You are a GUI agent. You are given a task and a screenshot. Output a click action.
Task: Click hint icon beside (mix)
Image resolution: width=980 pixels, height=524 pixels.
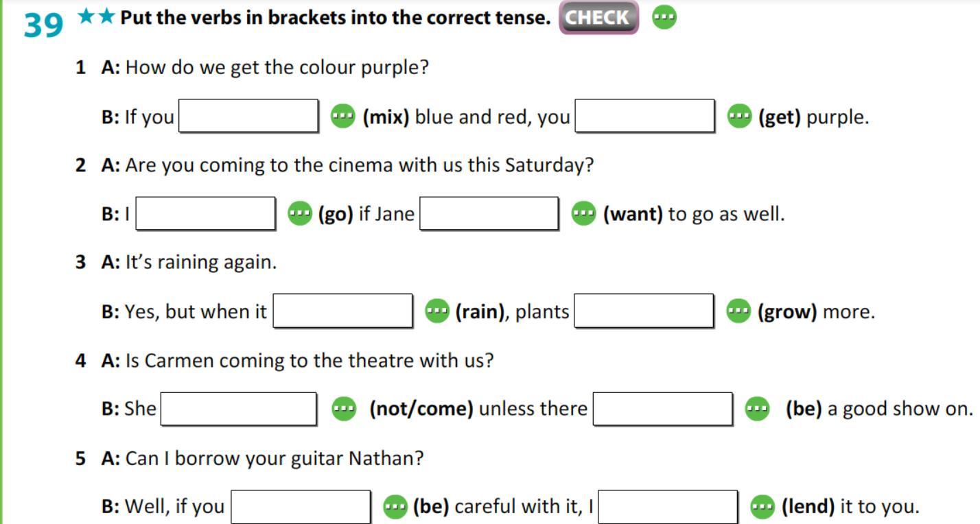click(343, 117)
